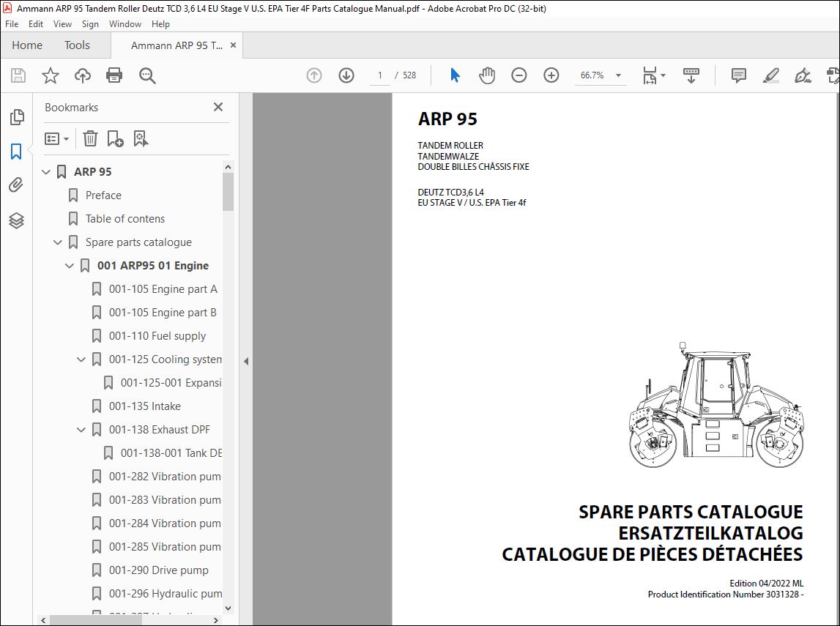Jump to 001-282 Vibration pump
This screenshot has height=626, width=840.
pos(165,477)
